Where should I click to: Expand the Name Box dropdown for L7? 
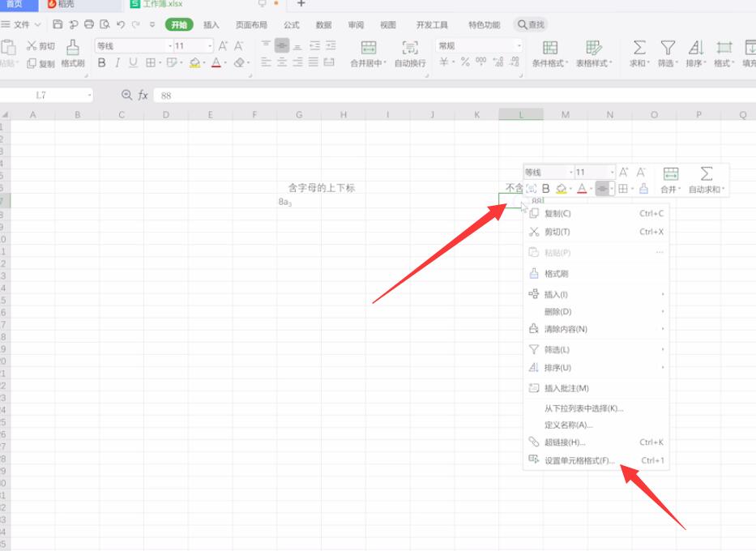[90, 95]
